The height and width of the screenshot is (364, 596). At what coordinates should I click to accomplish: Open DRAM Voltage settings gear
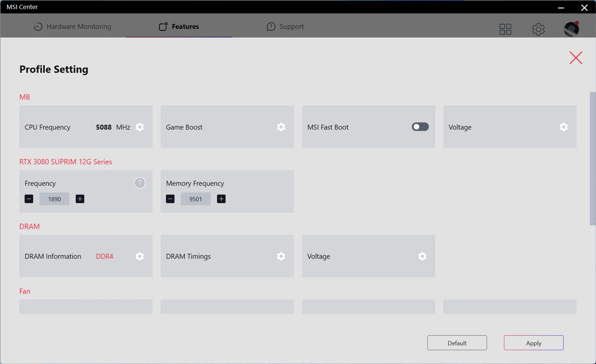pyautogui.click(x=422, y=256)
